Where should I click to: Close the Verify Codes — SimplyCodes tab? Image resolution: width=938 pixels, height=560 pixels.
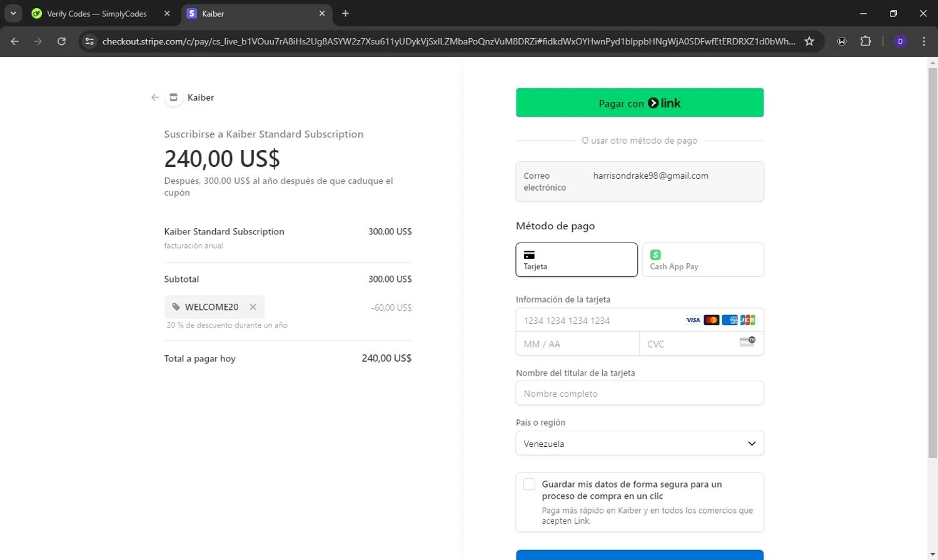tap(167, 14)
